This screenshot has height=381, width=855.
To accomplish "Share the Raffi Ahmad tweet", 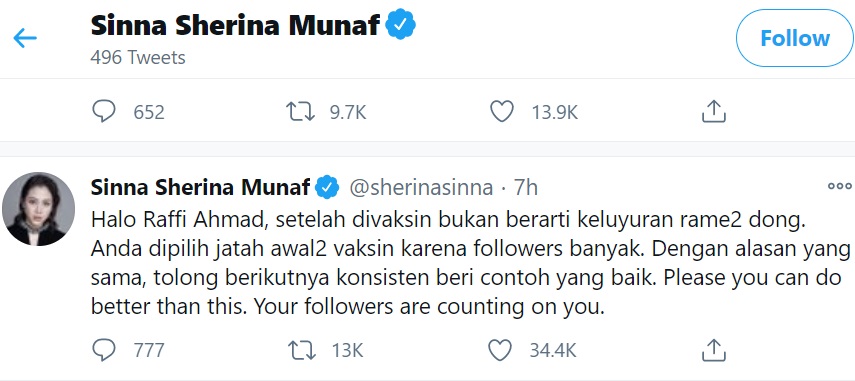I will pos(714,350).
